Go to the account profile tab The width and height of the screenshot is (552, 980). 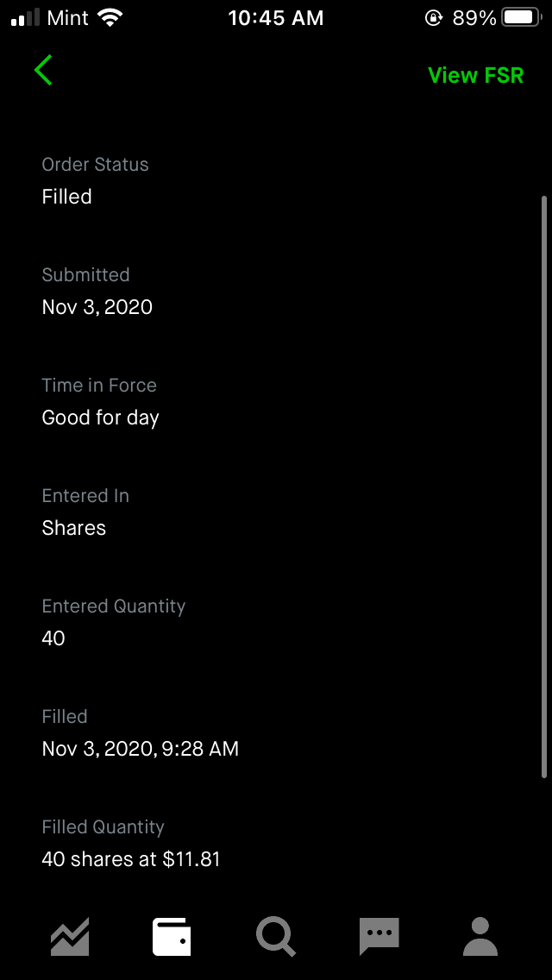(480, 937)
